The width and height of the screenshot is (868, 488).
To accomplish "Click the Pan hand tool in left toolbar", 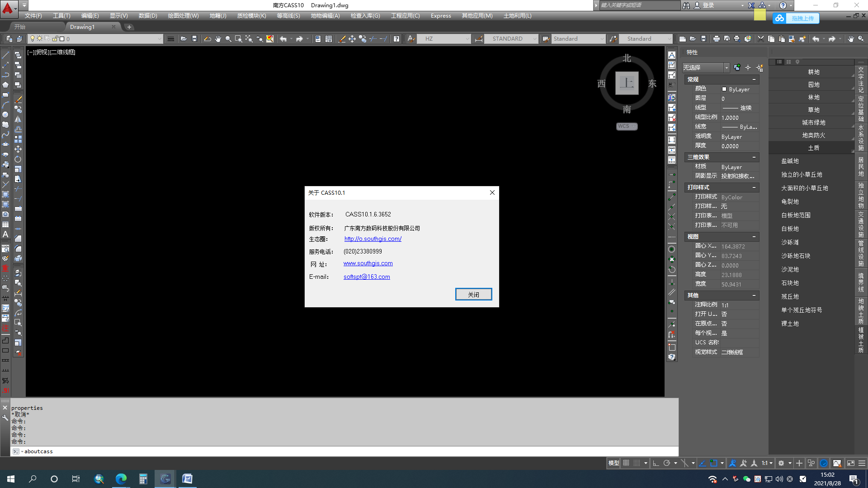I will (x=218, y=39).
